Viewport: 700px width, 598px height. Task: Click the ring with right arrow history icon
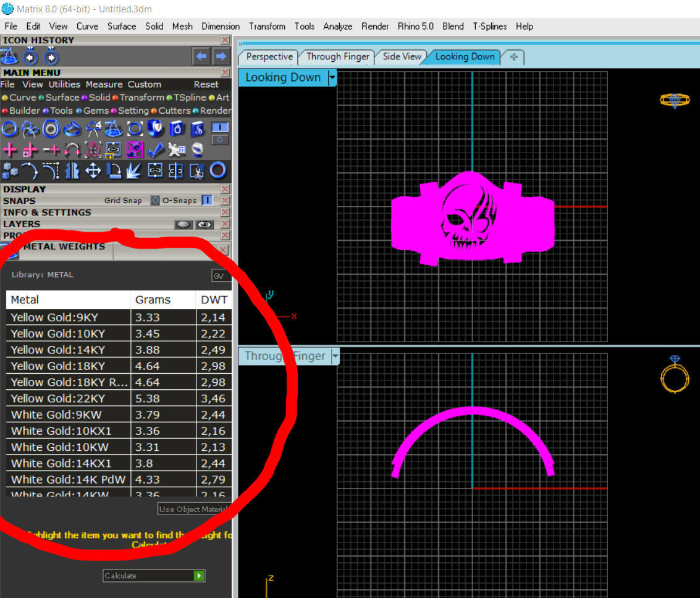pyautogui.click(x=51, y=57)
